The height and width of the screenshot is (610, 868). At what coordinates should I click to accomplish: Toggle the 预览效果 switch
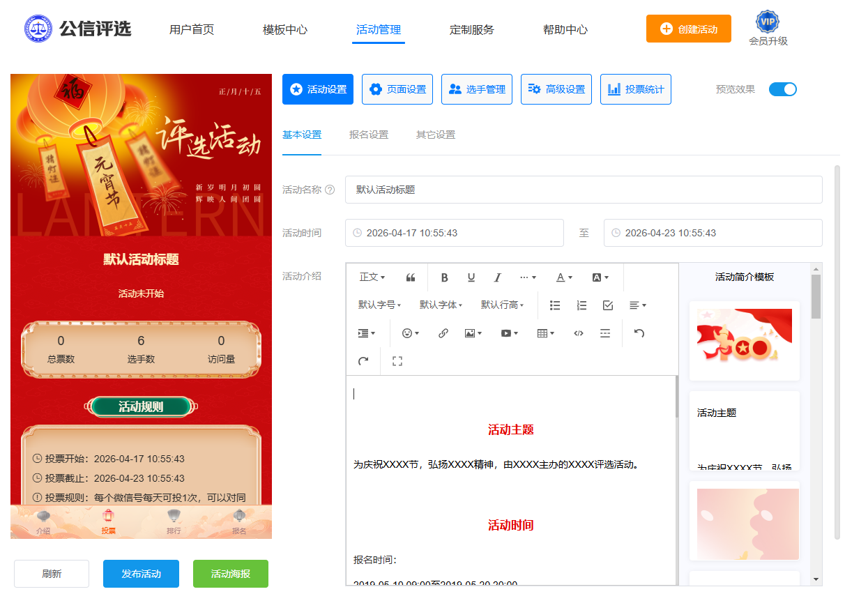[782, 89]
